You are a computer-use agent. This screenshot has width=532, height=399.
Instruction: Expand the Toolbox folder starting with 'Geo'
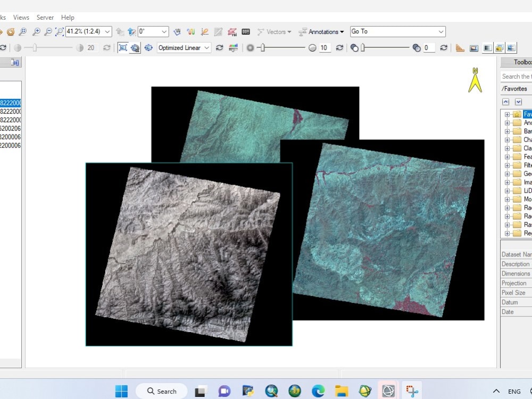click(x=507, y=174)
